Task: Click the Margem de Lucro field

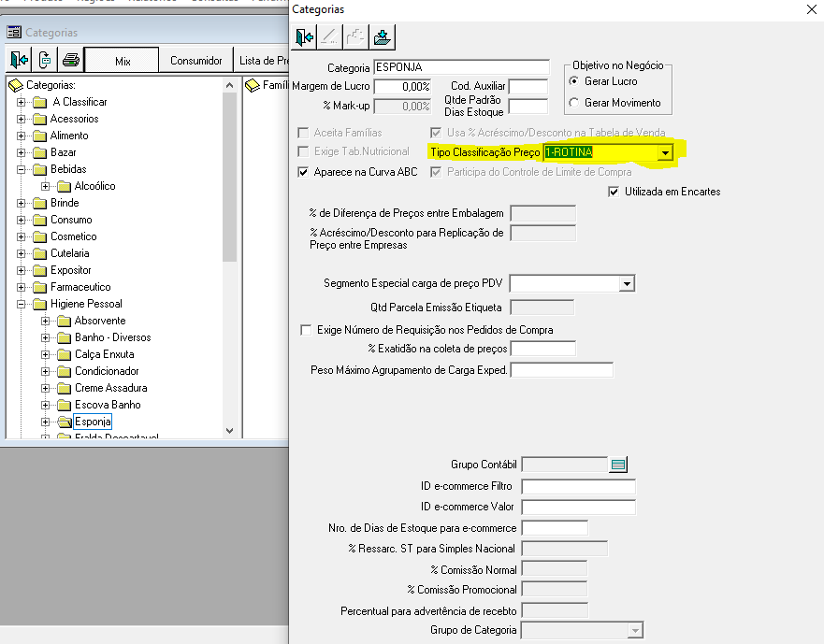Action: (x=402, y=86)
